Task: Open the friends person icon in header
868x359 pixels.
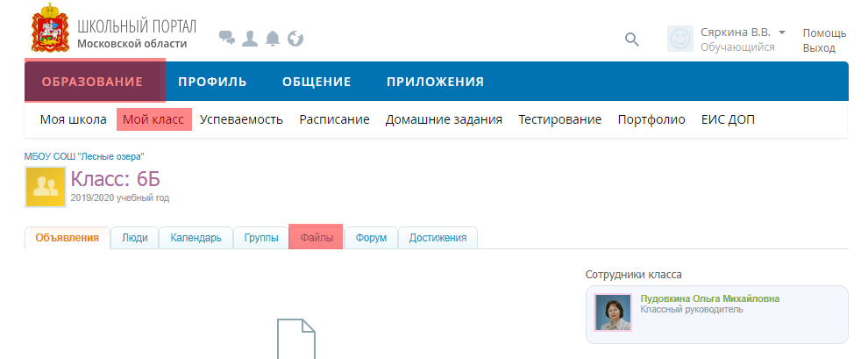Action: (x=250, y=39)
